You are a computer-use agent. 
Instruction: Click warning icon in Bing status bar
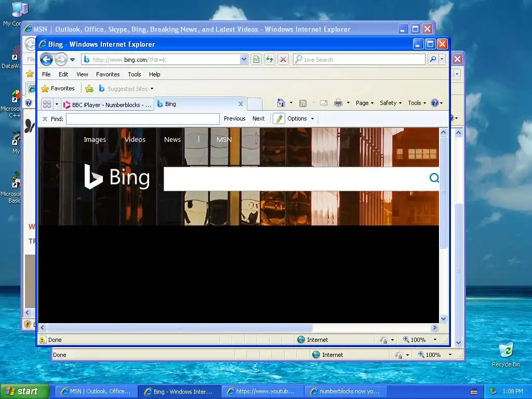point(43,340)
